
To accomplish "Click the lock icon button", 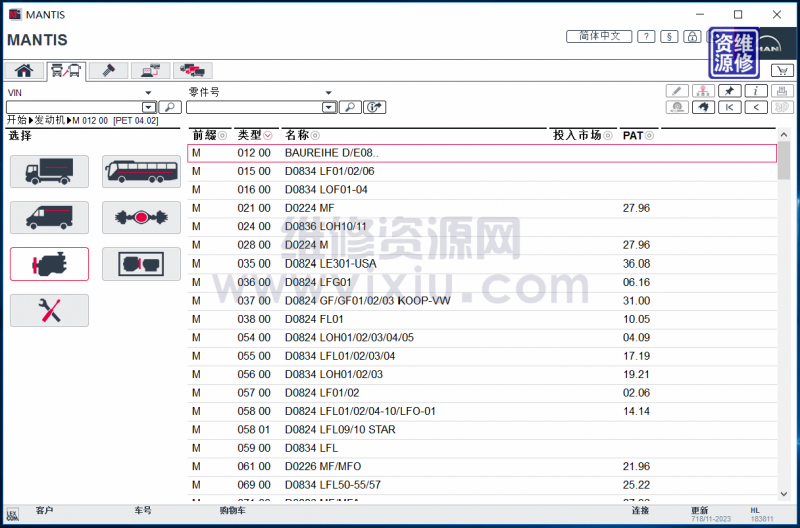I will (x=691, y=37).
